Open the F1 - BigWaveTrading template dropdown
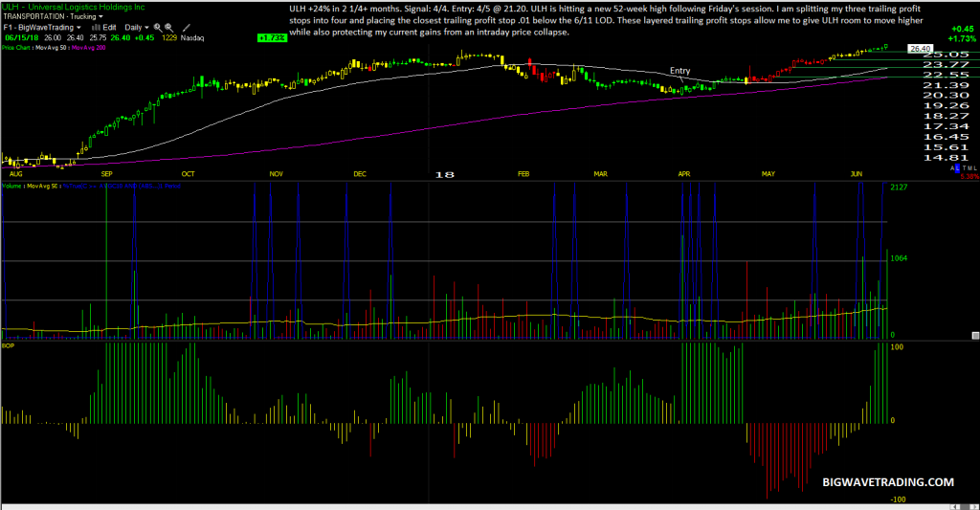Image resolution: width=980 pixels, height=510 pixels. (42, 28)
